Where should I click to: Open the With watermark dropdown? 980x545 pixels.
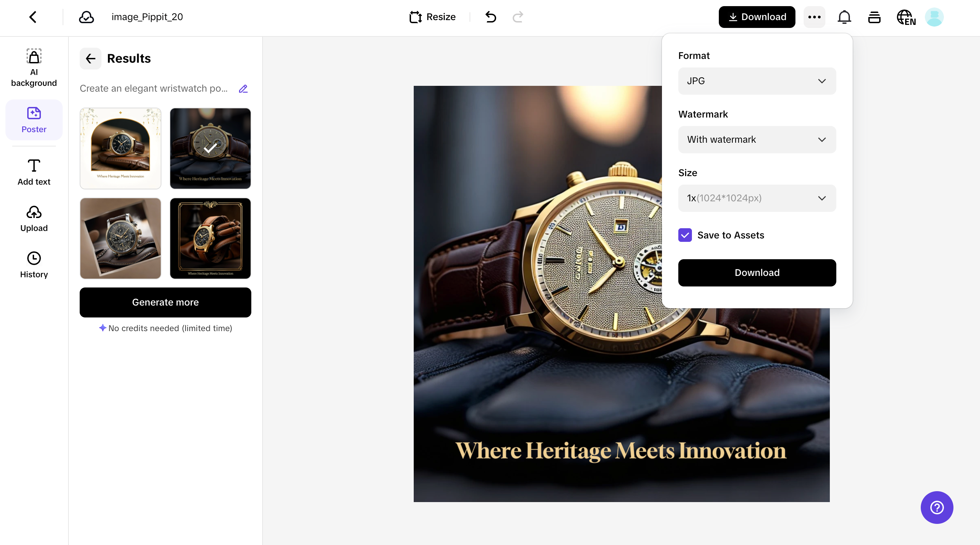coord(757,140)
